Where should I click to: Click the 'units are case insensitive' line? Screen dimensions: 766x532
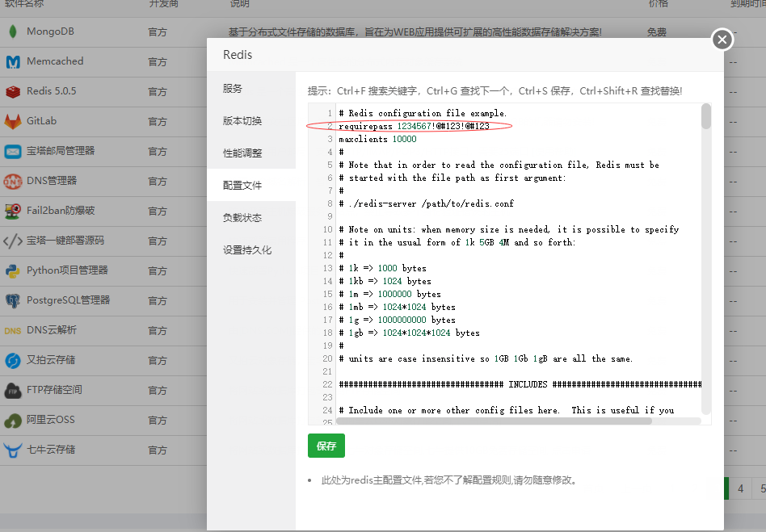(x=486, y=358)
